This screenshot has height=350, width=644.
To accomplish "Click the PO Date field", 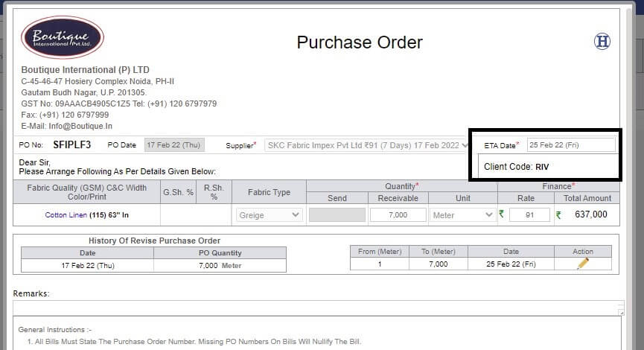I will click(x=174, y=145).
